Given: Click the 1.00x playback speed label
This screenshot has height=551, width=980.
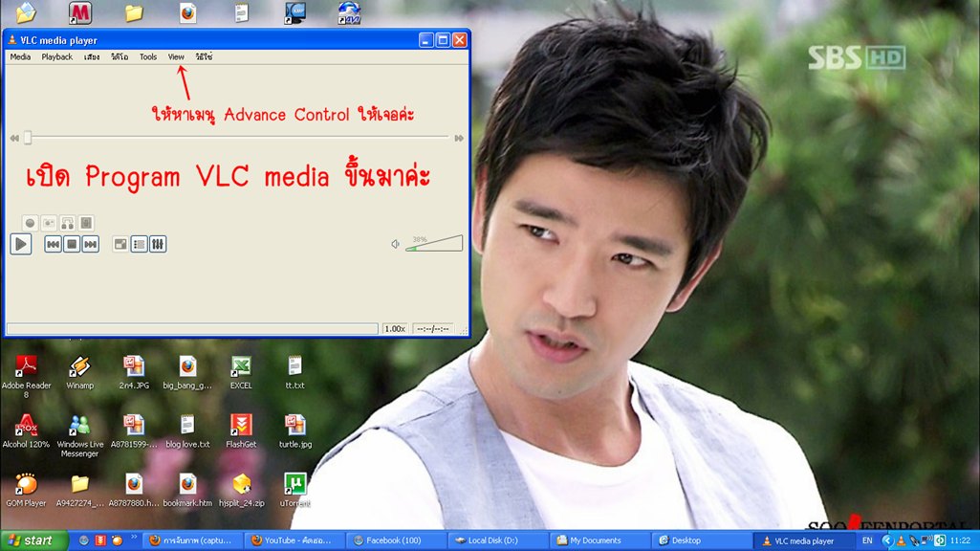Looking at the screenshot, I should [x=394, y=328].
